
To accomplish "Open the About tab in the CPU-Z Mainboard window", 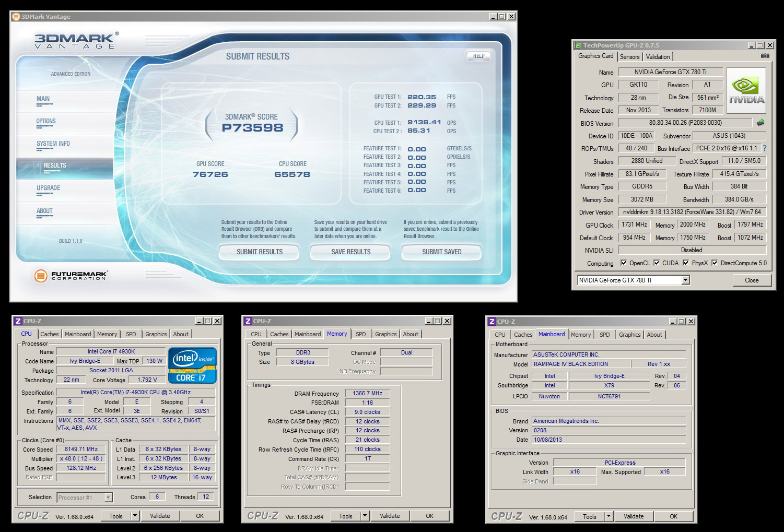I will 654,335.
